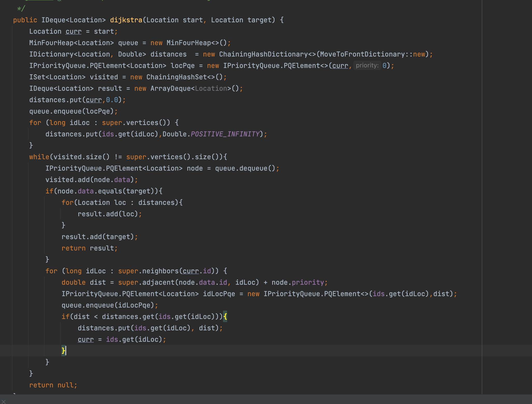Click the 'while' keyword
This screenshot has width=532, height=404.
(39, 157)
